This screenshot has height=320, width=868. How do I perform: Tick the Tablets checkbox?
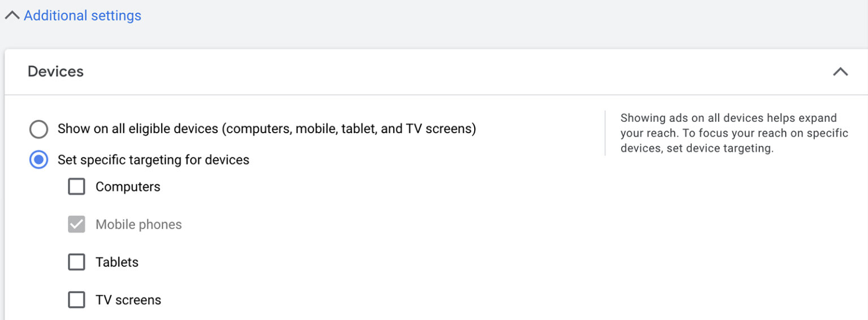coord(76,262)
